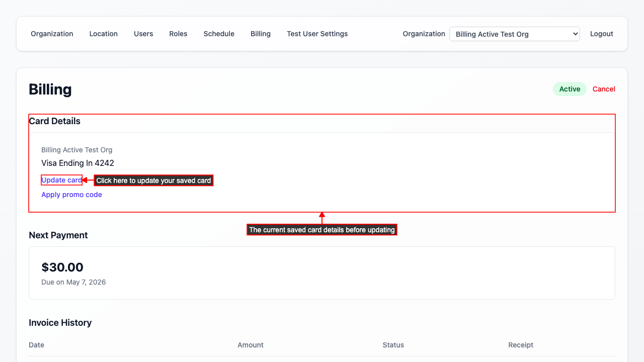Select the Billing nav item
Viewport: 644px width, 362px height.
click(261, 34)
